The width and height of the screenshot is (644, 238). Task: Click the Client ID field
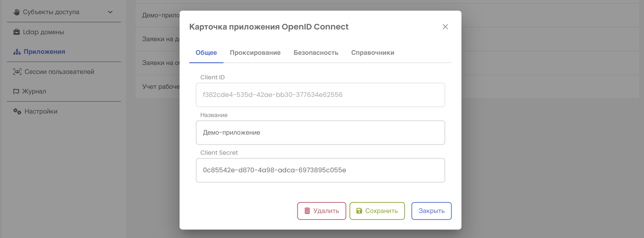[320, 95]
